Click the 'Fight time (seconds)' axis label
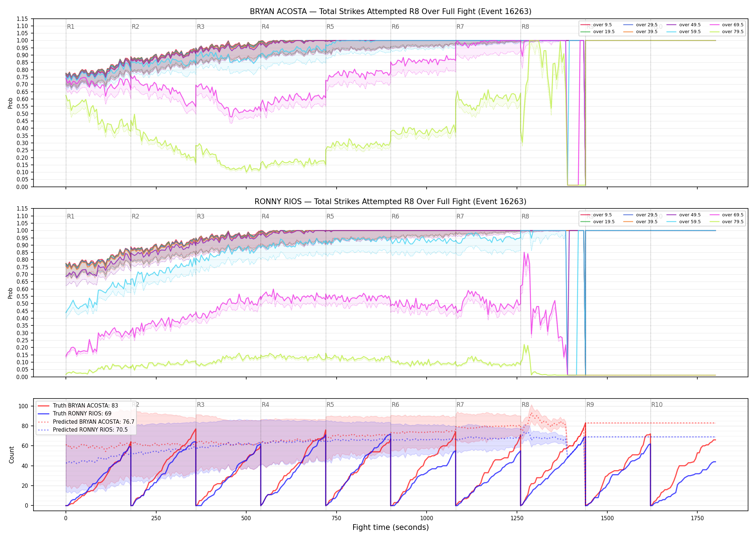The height and width of the screenshot is (540, 756). click(x=391, y=527)
